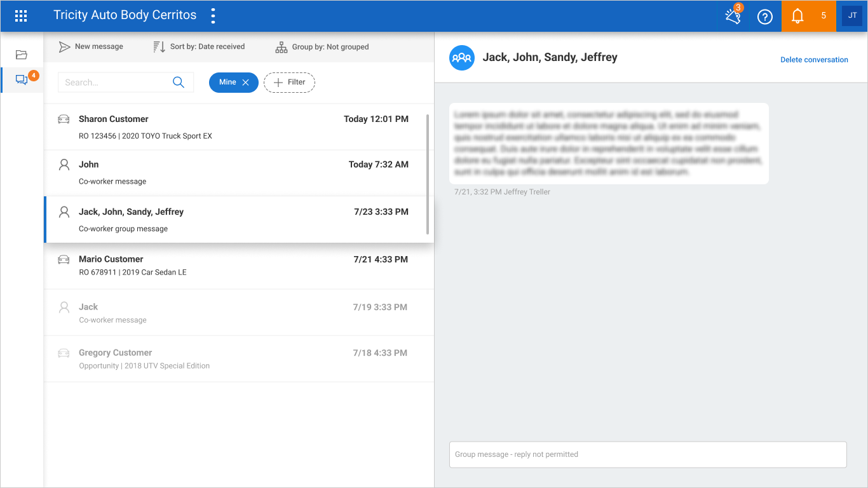Click the search magnifier icon
Screen dimensions: 868x488
179,82
